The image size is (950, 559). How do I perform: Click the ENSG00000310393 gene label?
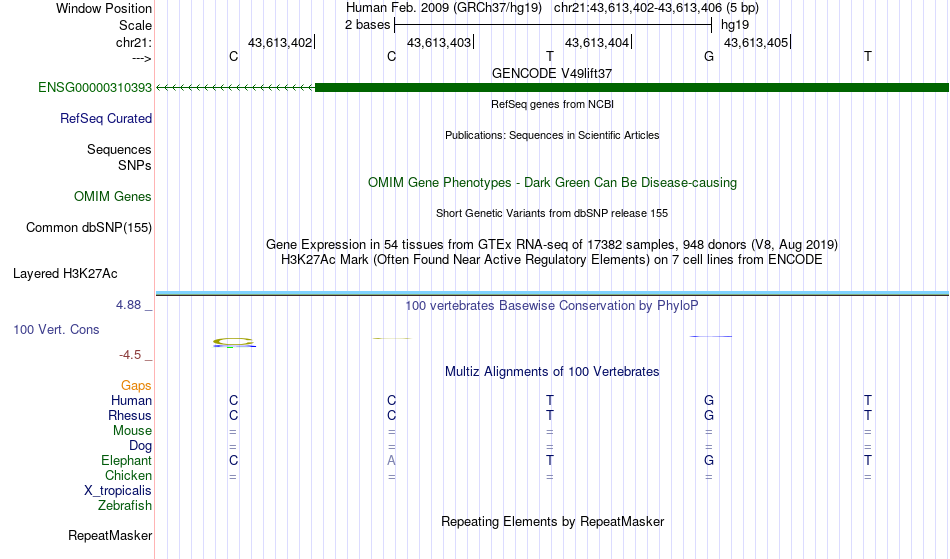pyautogui.click(x=95, y=87)
